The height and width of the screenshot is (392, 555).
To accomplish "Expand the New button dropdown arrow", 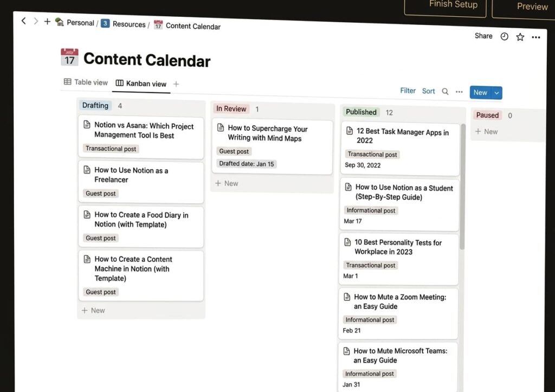I will coord(496,93).
